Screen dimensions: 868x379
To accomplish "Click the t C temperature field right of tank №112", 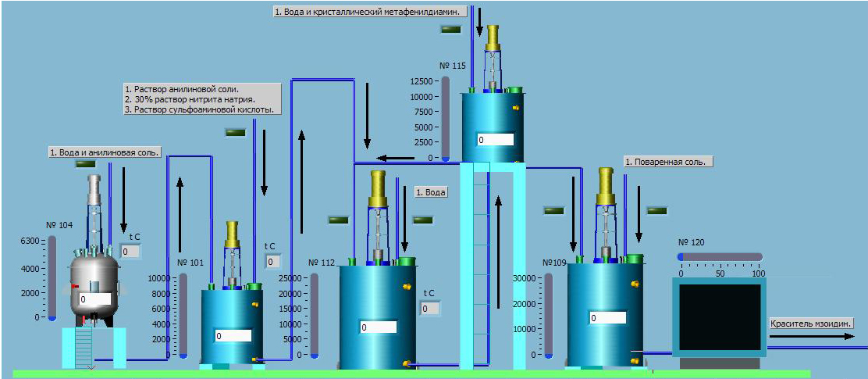I will point(430,308).
